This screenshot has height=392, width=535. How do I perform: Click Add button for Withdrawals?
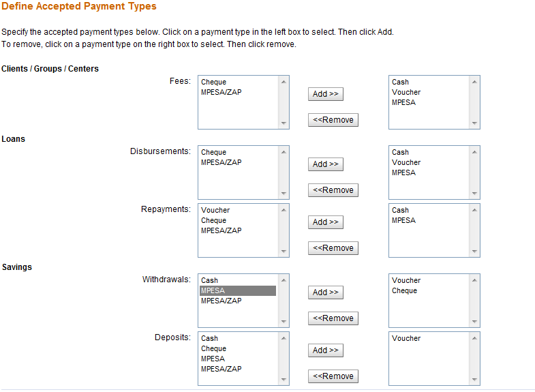click(x=325, y=292)
